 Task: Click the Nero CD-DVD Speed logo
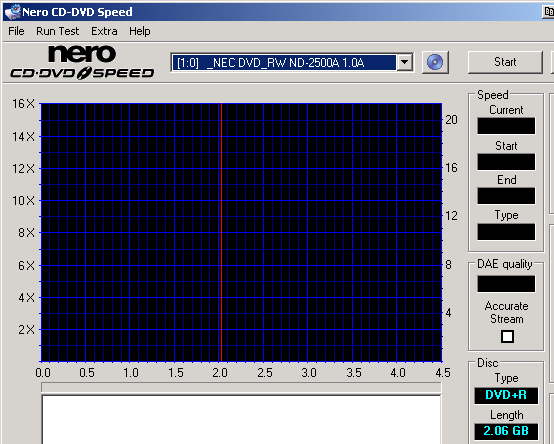[82, 62]
